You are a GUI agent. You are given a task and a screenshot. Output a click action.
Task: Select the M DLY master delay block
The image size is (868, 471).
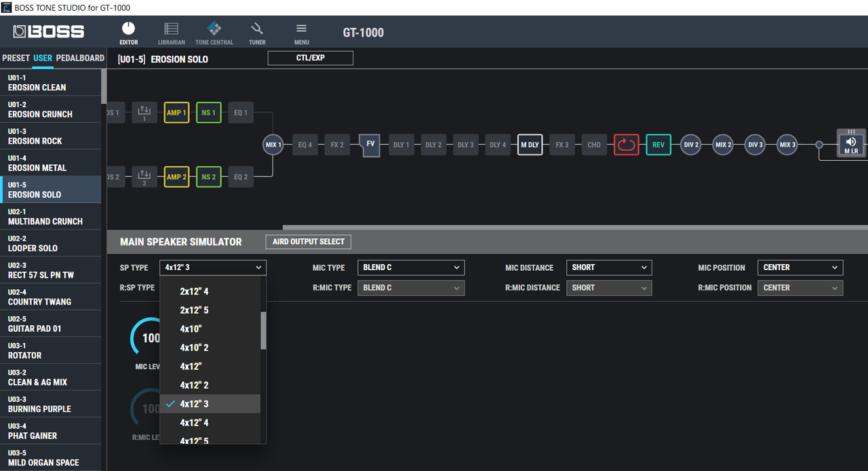pos(530,145)
